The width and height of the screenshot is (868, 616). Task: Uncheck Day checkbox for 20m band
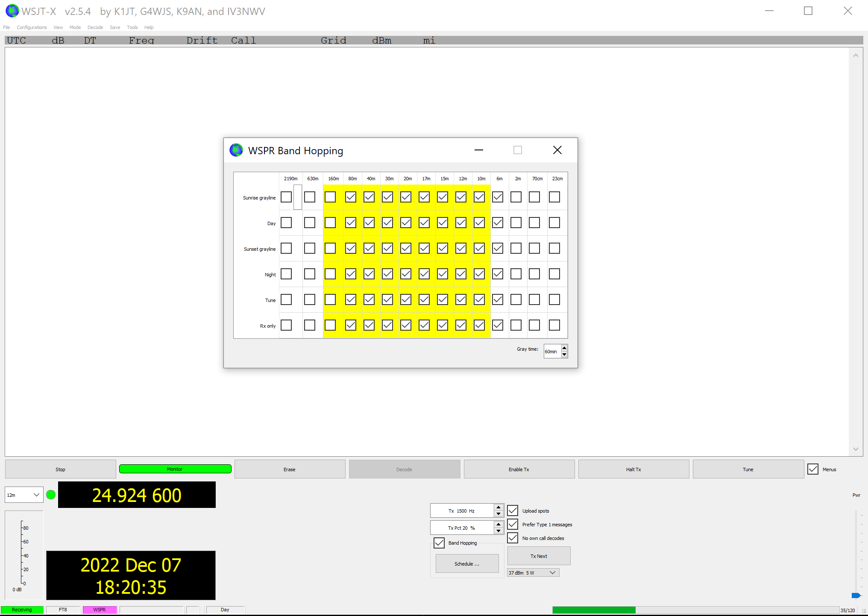(x=406, y=223)
